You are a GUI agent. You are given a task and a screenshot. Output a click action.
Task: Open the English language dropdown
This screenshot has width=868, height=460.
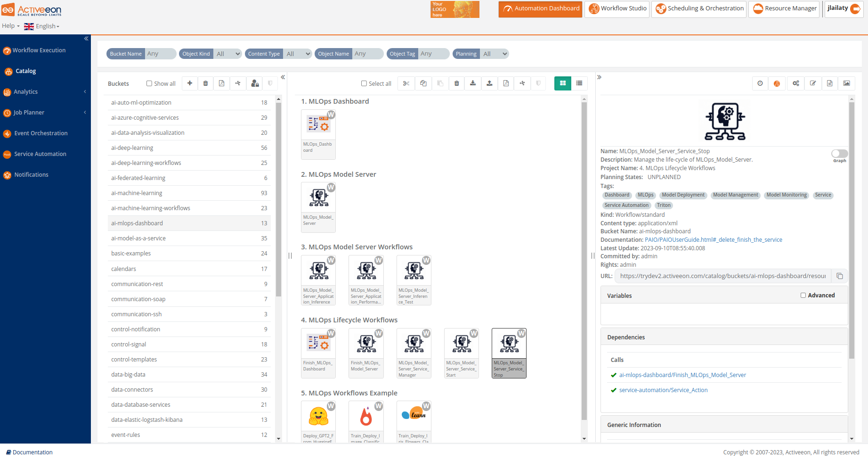pos(42,26)
